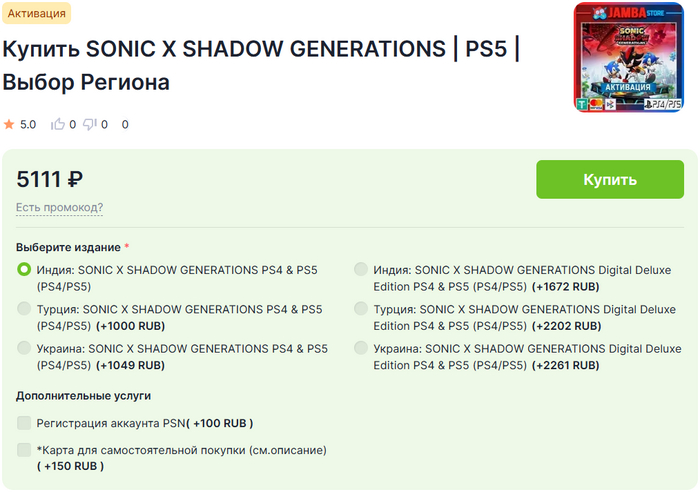Click the Активация category tag
This screenshot has width=700, height=492.
click(x=37, y=14)
